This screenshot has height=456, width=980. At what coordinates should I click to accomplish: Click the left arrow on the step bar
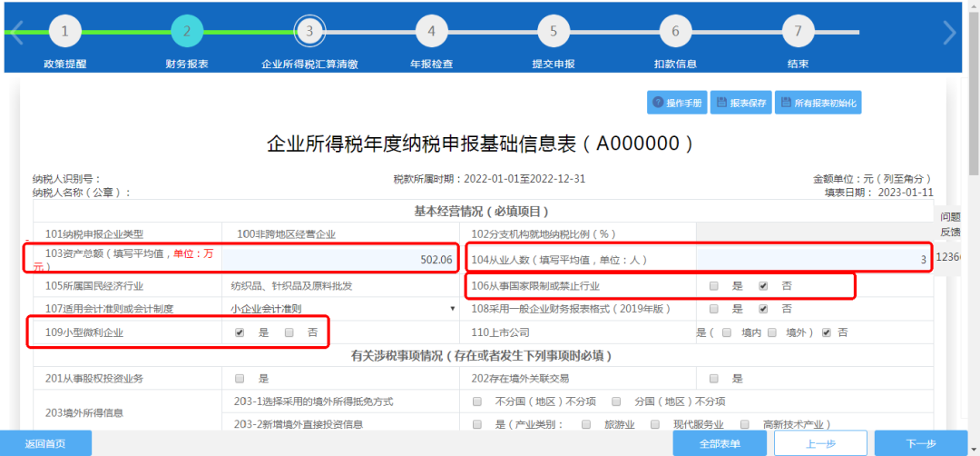(x=15, y=33)
